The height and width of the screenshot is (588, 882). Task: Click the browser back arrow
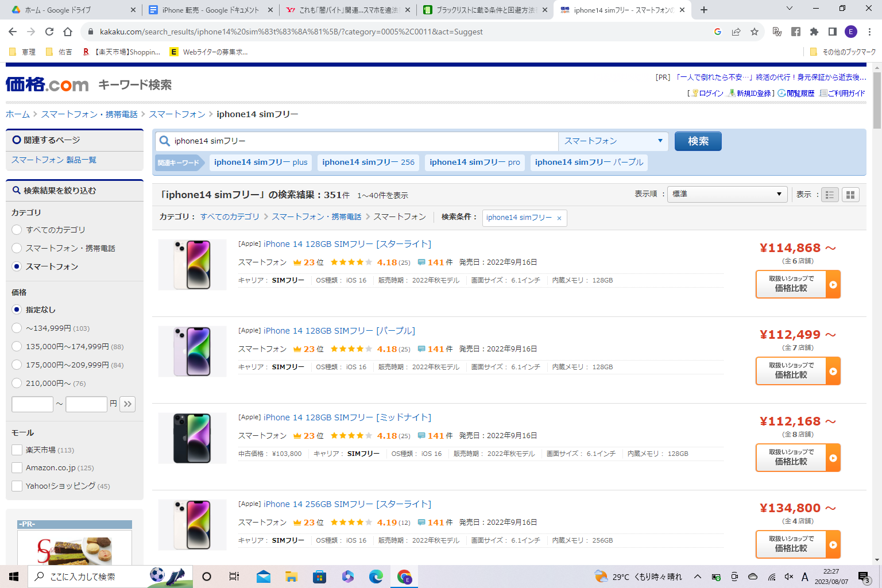click(13, 32)
